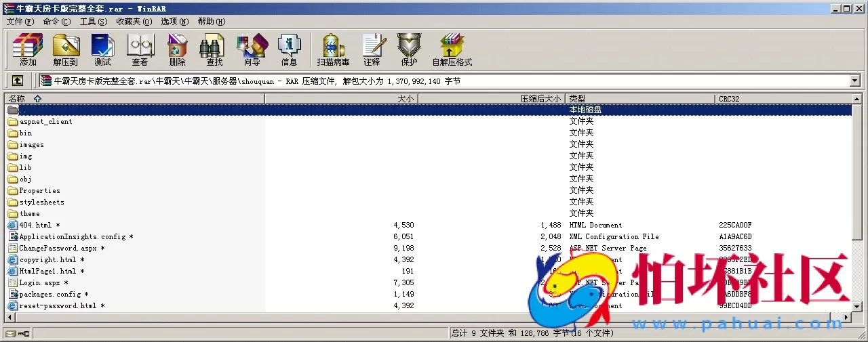Select the bin folder row

[x=429, y=133]
